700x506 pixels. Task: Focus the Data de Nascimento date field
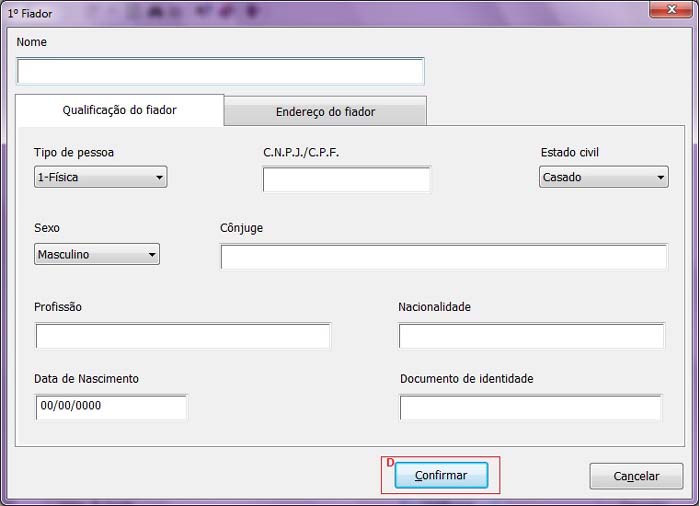click(110, 407)
